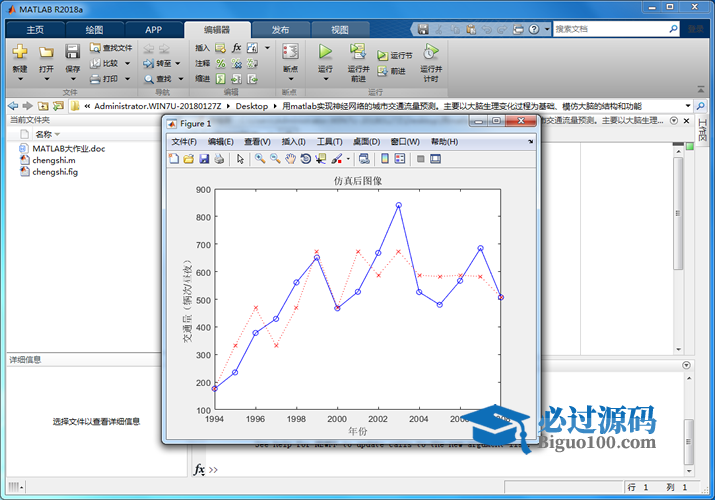Insert a function with the fx icon
Screen dimensions: 715x500
point(236,48)
